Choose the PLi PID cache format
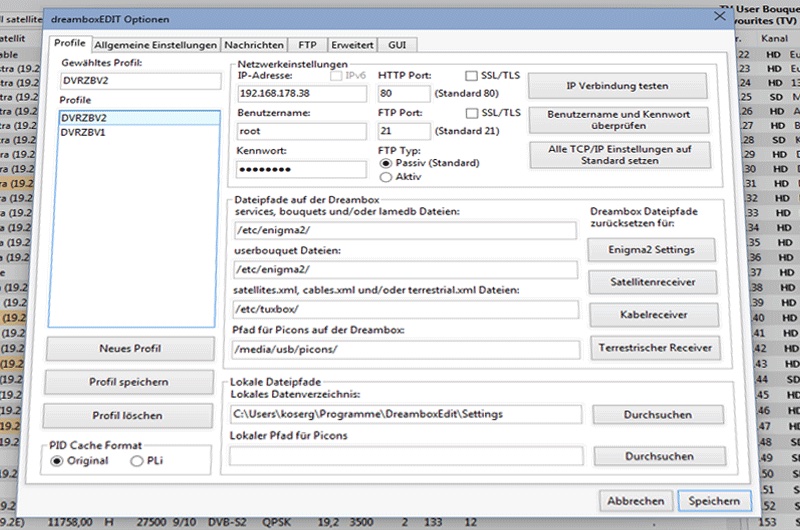 pyautogui.click(x=136, y=461)
